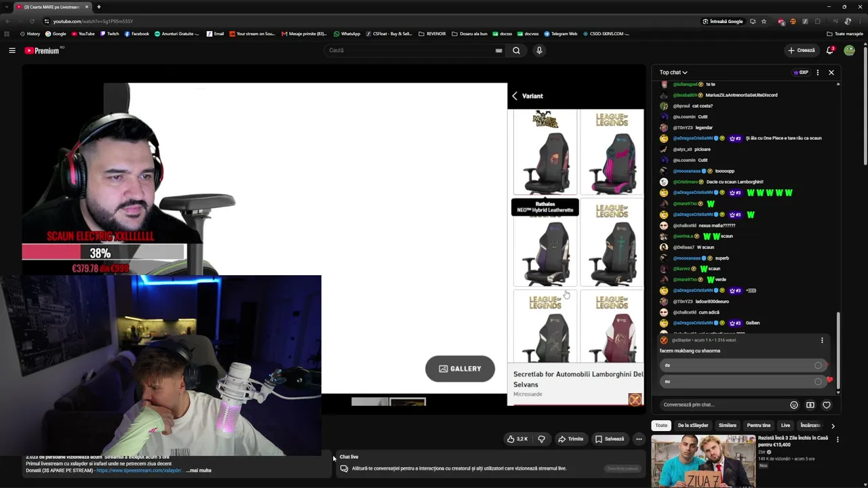868x488 pixels.
Task: Open the YouTube guide hamburger menu
Action: click(x=12, y=50)
